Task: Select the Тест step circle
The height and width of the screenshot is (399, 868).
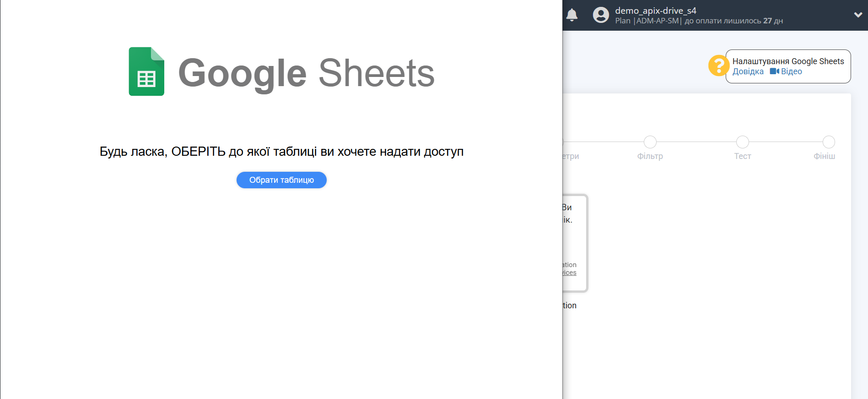Action: (x=743, y=142)
